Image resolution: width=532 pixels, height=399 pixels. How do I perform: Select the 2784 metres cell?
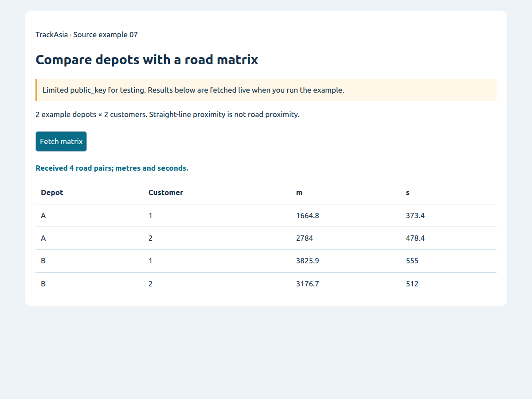point(346,238)
